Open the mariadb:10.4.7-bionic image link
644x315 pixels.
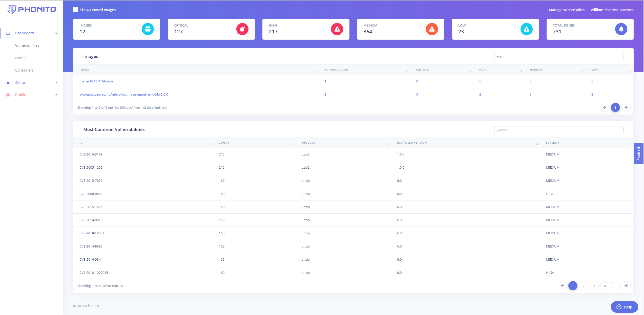tap(96, 81)
